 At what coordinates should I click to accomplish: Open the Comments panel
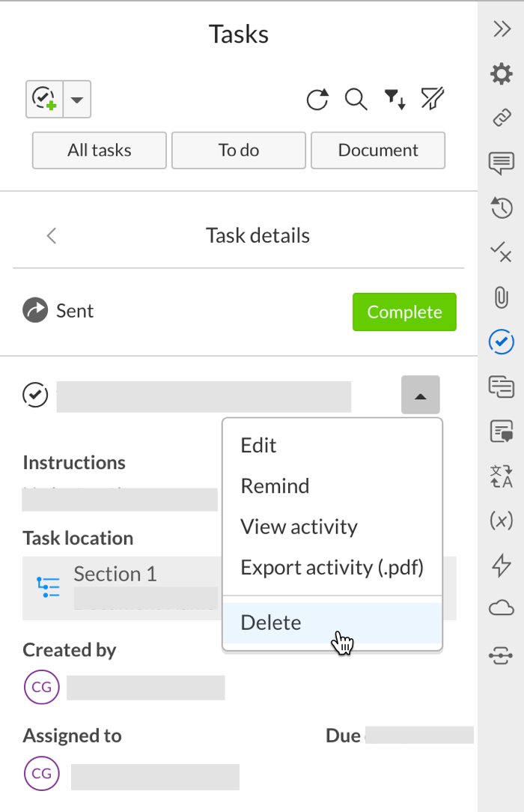[x=501, y=163]
